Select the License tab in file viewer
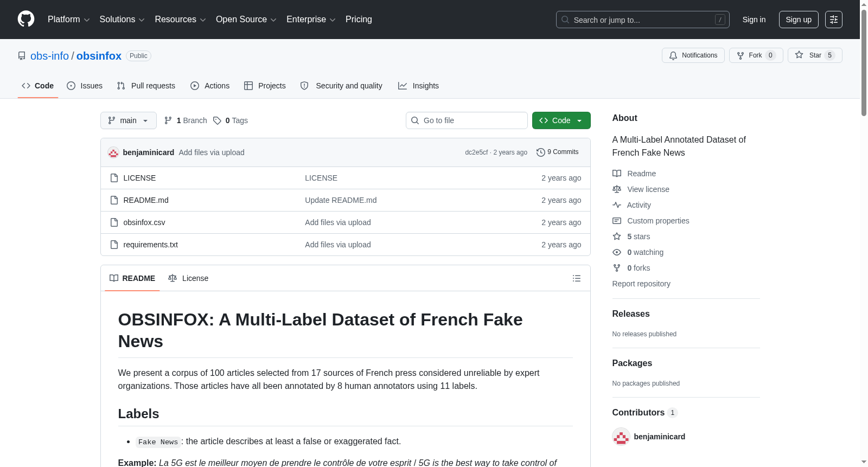This screenshot has width=868, height=467. coord(188,278)
